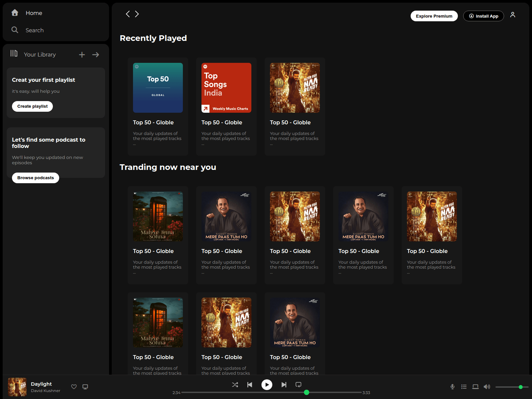Open Naa Ready cover in Recently Played
Screen dimensions: 532x399
(x=295, y=88)
